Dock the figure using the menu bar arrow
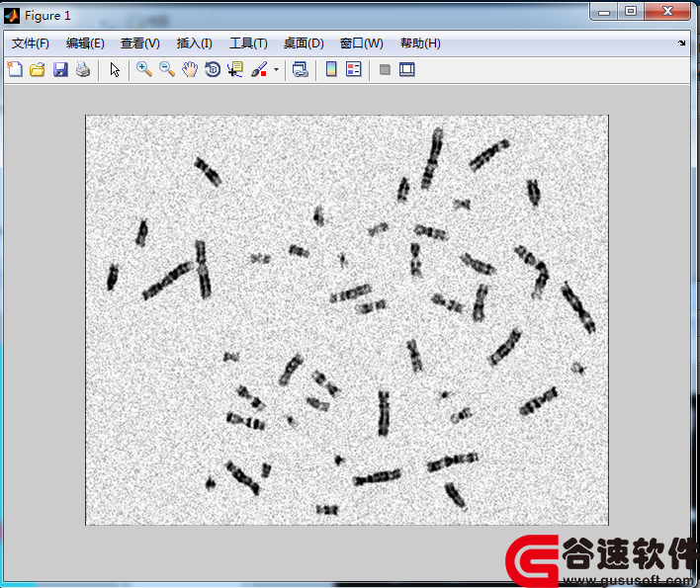 pyautogui.click(x=681, y=42)
